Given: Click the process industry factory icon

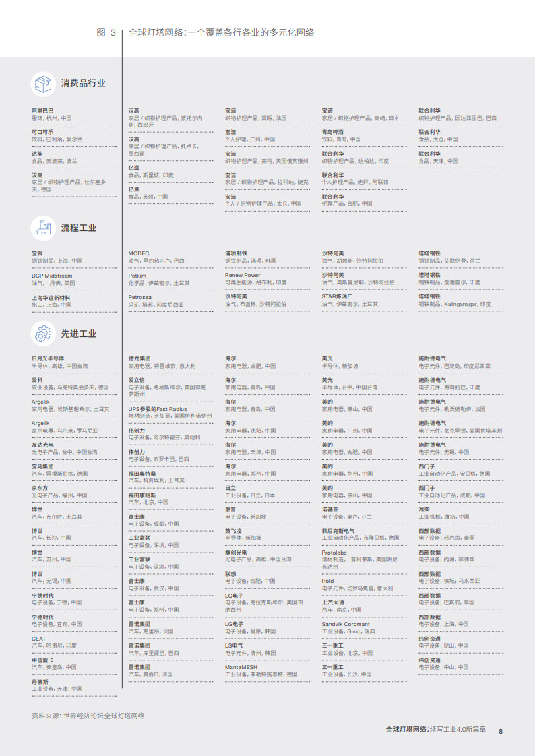Looking at the screenshot, I should [x=43, y=228].
